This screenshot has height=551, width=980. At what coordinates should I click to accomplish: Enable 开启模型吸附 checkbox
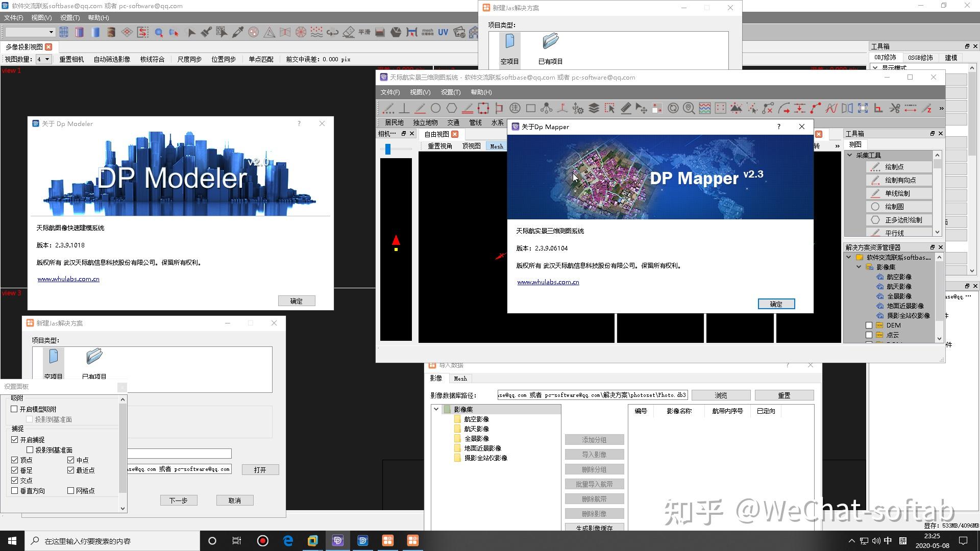[14, 409]
